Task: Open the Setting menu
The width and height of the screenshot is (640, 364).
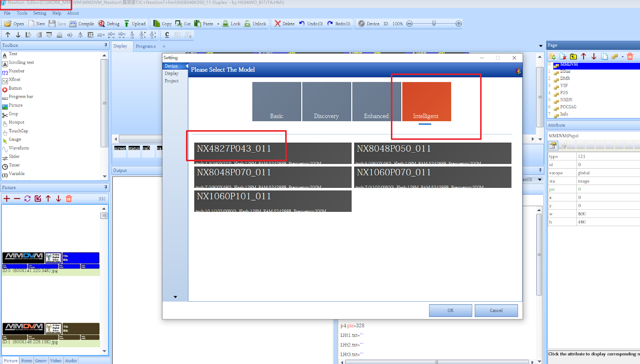Action: tap(40, 13)
